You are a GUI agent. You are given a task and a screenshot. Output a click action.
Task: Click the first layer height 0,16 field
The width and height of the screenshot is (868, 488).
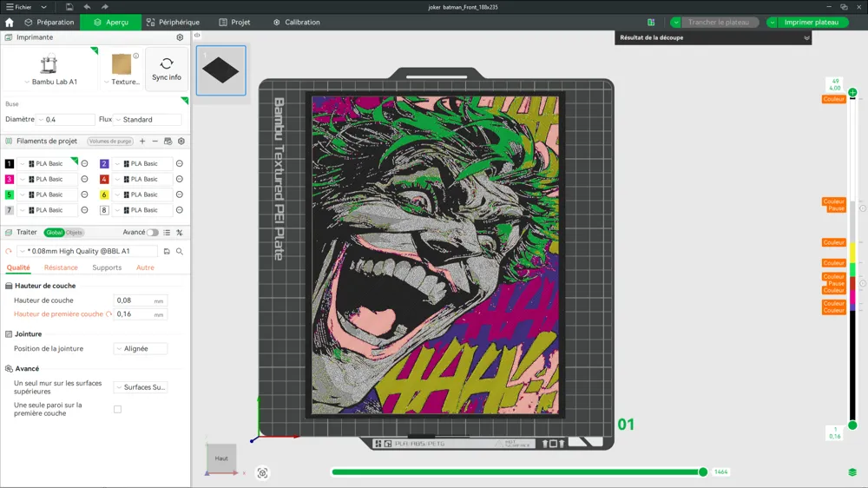(140, 314)
